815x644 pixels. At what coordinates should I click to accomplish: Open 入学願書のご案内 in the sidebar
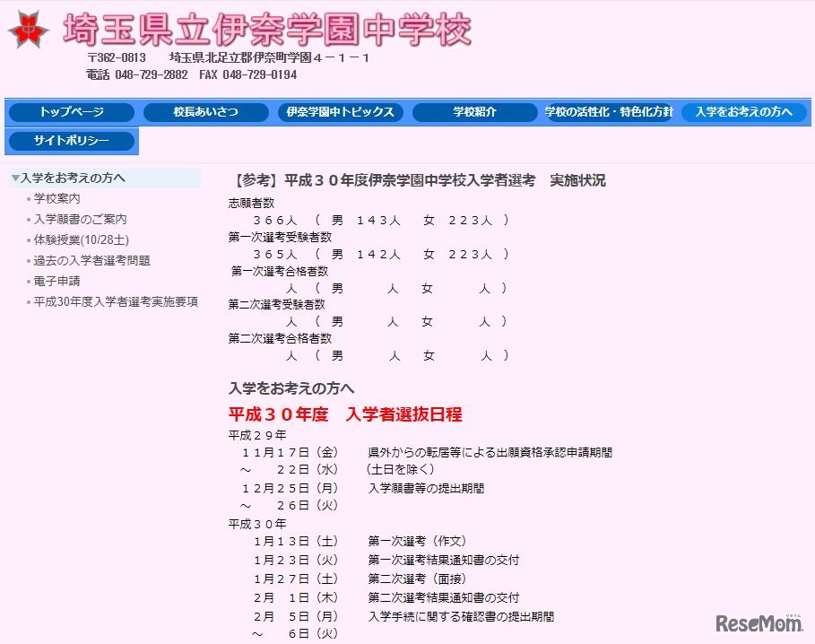79,219
